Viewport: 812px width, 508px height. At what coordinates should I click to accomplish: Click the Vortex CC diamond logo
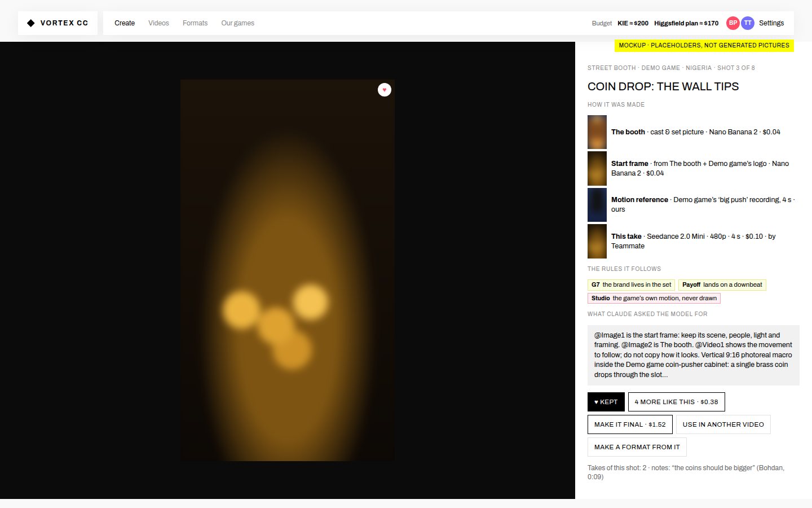pos(31,23)
